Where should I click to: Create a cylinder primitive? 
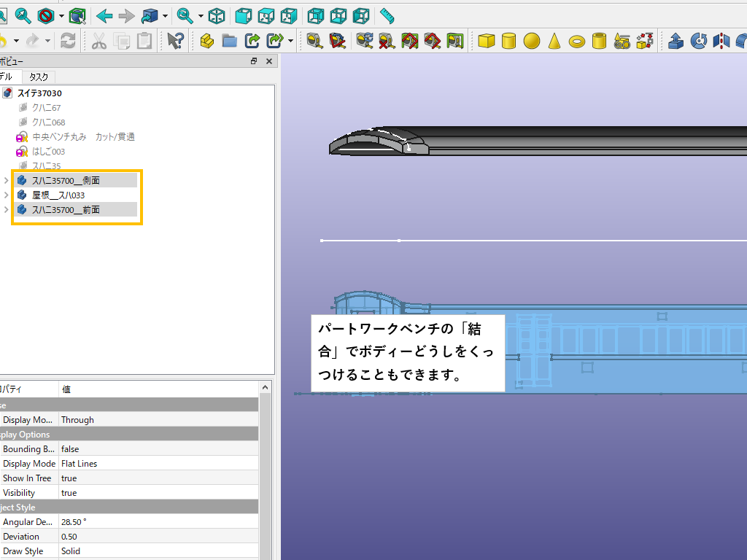[x=509, y=41]
